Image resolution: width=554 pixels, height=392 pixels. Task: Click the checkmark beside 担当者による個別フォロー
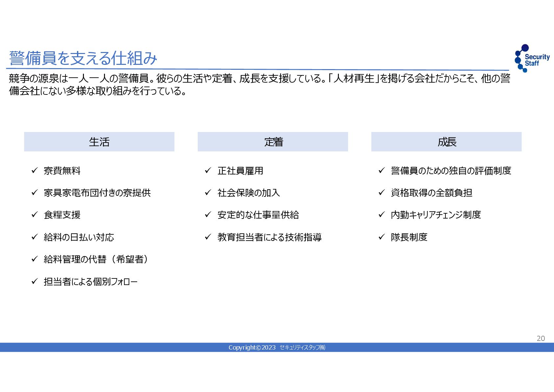(x=35, y=281)
